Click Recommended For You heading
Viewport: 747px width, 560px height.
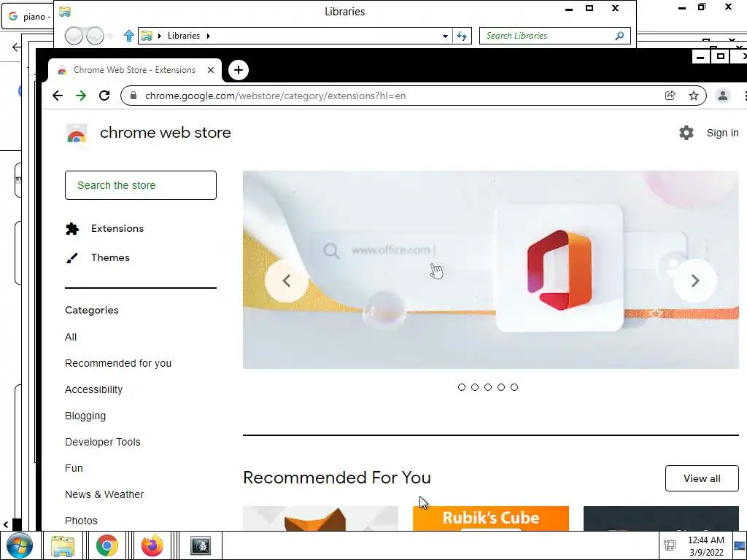pos(337,478)
